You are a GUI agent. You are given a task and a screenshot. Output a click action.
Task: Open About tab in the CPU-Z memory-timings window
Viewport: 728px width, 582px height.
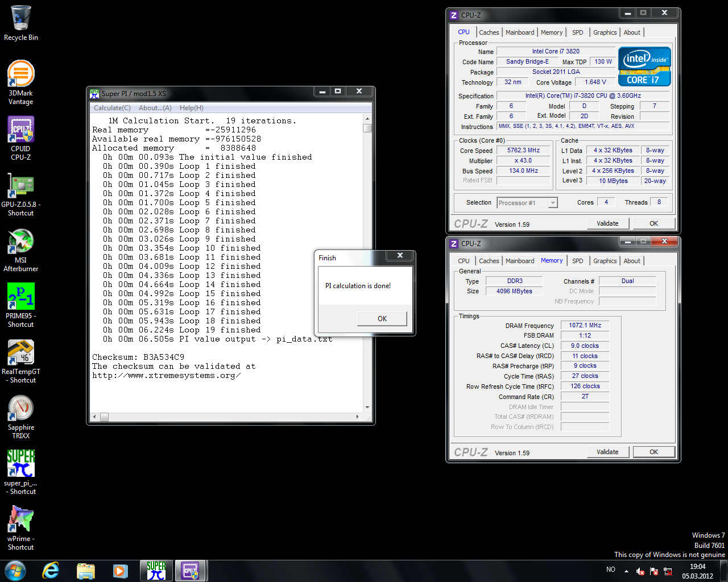coord(632,261)
